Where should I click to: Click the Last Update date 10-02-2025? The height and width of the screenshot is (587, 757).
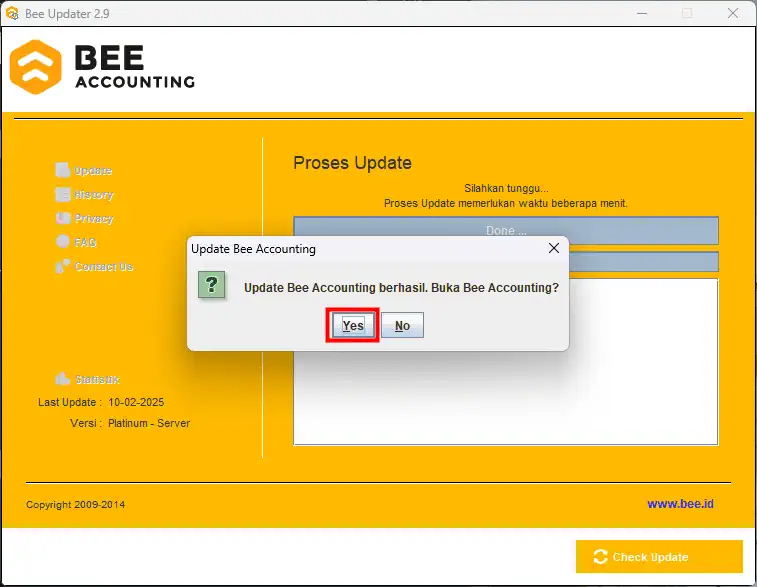pos(136,402)
